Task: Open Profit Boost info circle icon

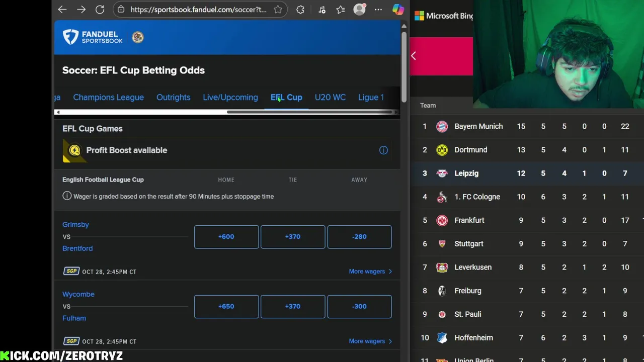Action: coord(383,150)
